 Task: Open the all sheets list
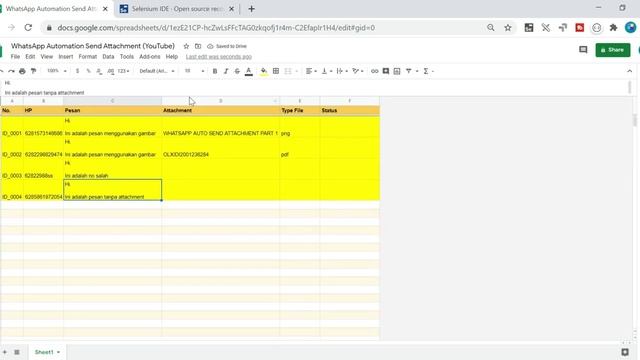[x=17, y=352]
